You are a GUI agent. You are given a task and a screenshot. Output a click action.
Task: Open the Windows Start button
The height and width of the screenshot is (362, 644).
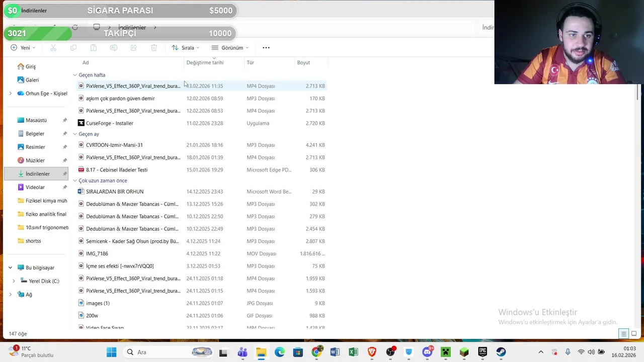pos(112,352)
